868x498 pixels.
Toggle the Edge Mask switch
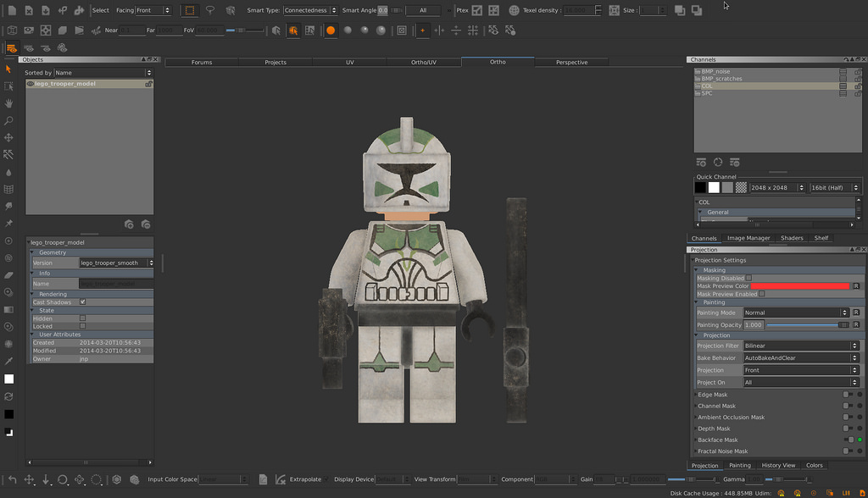pyautogui.click(x=848, y=395)
